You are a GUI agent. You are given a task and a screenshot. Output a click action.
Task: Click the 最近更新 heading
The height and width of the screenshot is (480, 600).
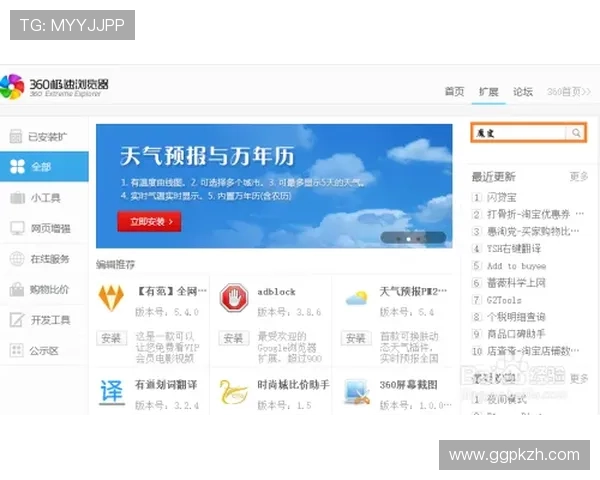494,176
